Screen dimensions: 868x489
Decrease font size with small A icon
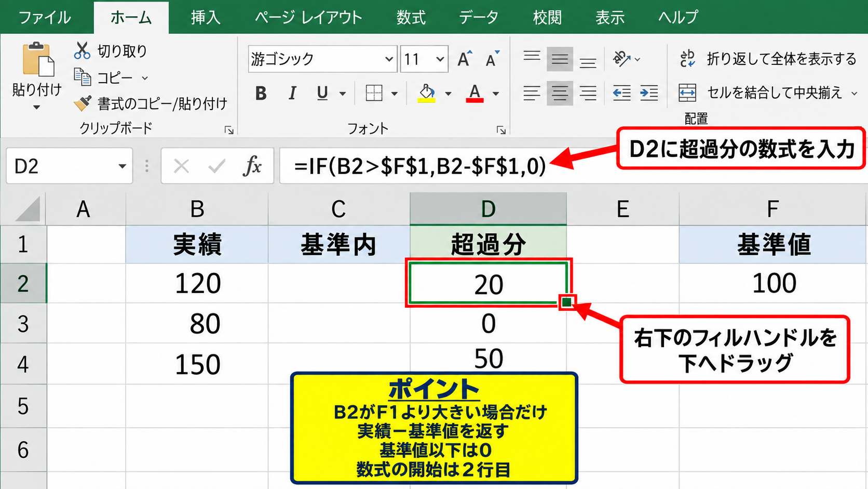492,59
